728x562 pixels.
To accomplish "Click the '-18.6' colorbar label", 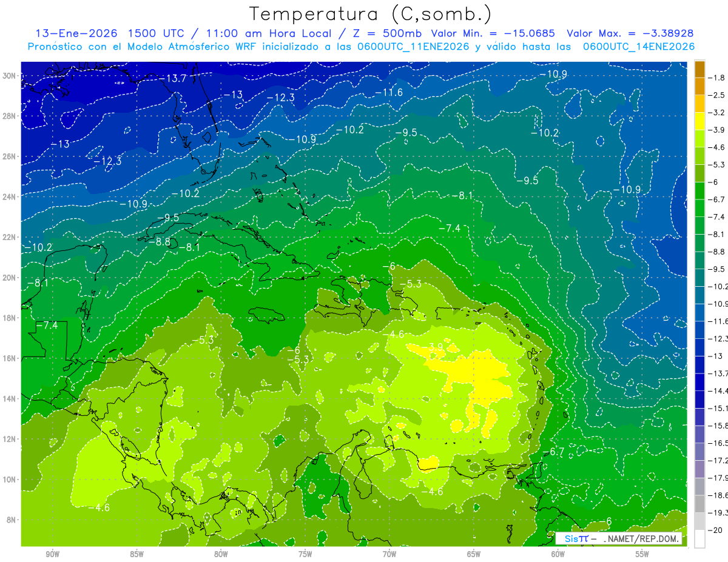I will click(x=720, y=495).
